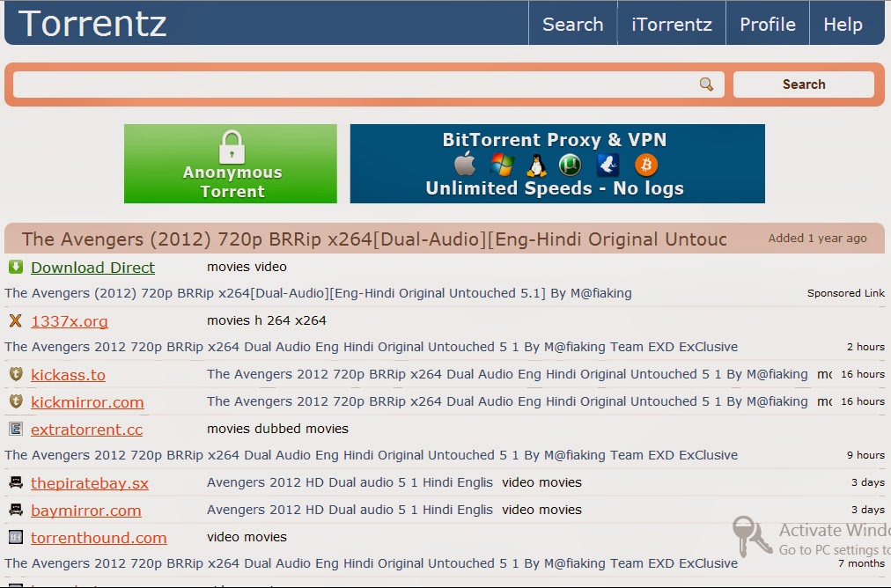Open the thepiratebay.sx link
The height and width of the screenshot is (588, 891).
(x=90, y=483)
